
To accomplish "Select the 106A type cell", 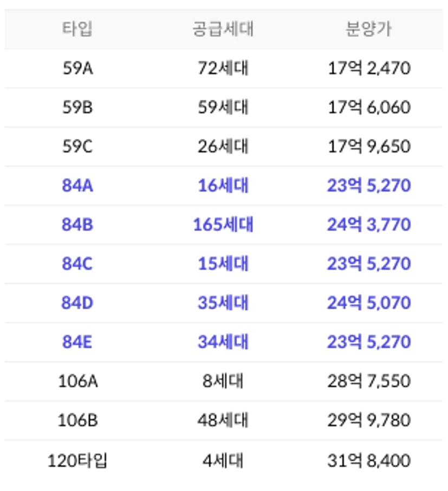I will pos(78,381).
